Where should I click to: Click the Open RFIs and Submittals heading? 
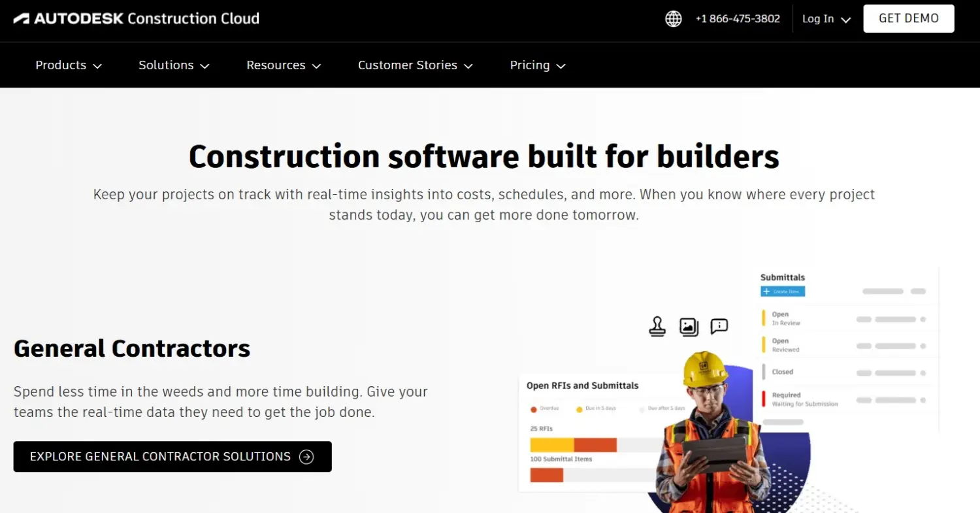(x=583, y=386)
